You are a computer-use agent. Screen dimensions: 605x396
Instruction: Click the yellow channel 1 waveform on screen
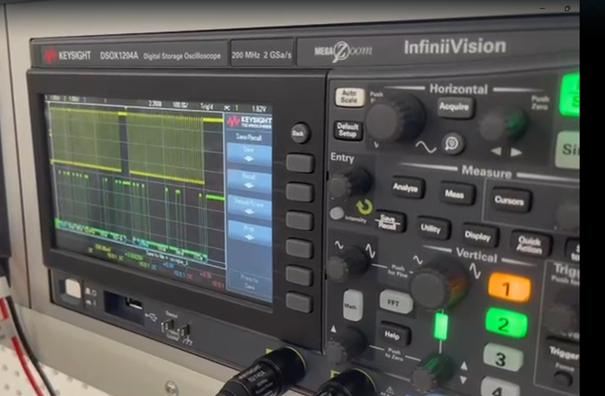[x=127, y=142]
